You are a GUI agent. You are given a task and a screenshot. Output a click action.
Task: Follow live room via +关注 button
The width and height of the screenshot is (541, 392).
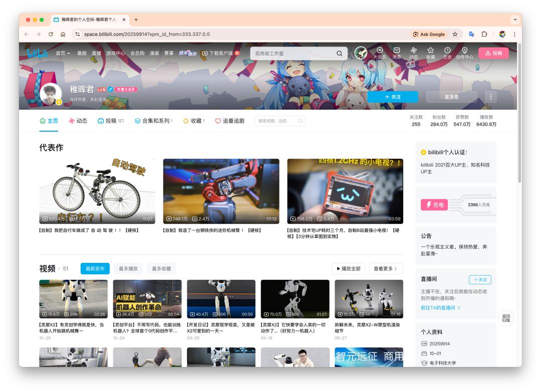(480, 279)
